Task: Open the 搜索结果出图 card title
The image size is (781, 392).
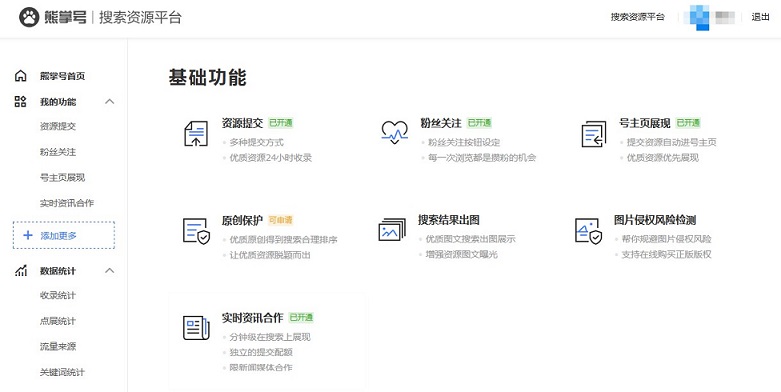Action: [449, 220]
